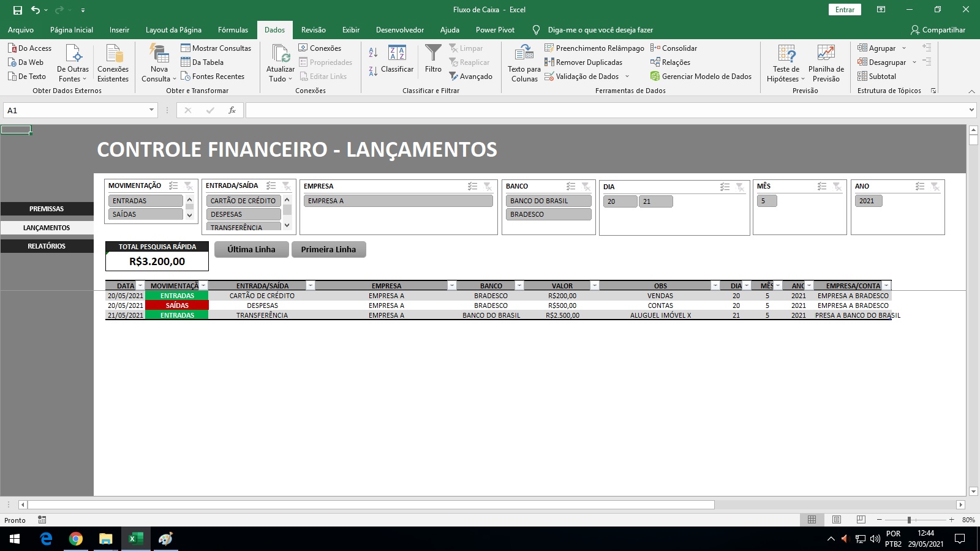Toggle multi-select on BANCO slicer
Image resolution: width=980 pixels, height=551 pixels.
(x=571, y=186)
